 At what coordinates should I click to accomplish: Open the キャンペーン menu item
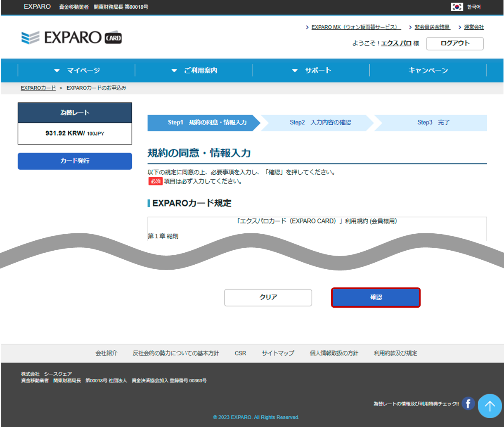pyautogui.click(x=428, y=71)
